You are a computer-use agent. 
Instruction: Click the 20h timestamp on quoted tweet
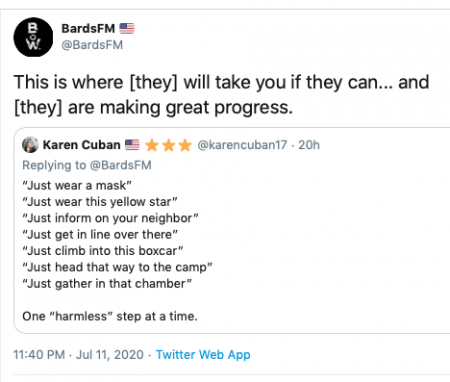[x=309, y=145]
